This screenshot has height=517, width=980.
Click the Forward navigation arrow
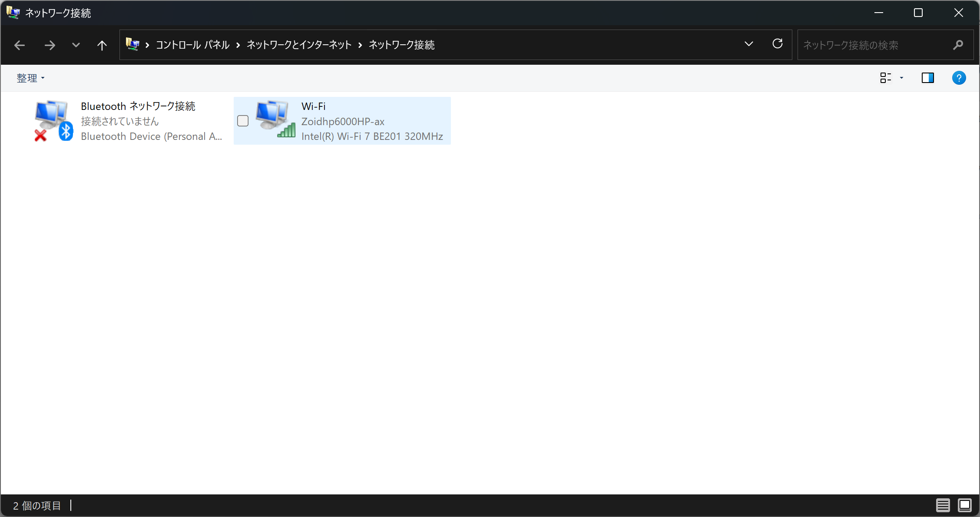pos(50,45)
